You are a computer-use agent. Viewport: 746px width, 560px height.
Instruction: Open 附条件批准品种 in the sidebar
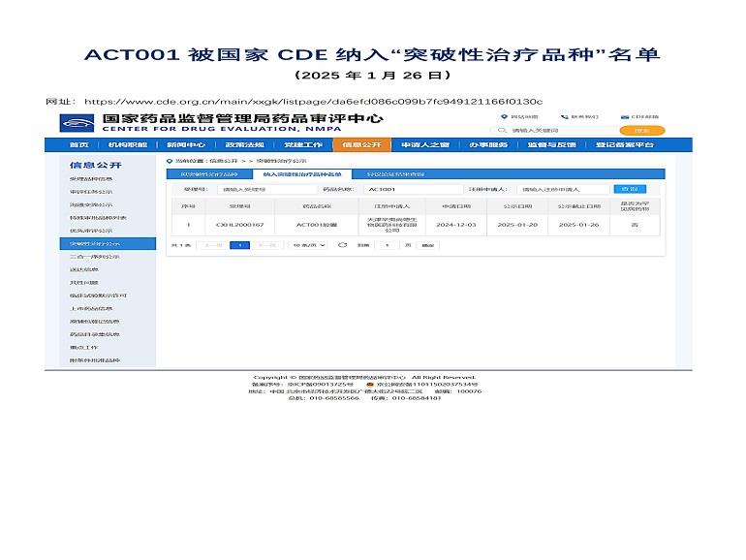[x=94, y=360]
